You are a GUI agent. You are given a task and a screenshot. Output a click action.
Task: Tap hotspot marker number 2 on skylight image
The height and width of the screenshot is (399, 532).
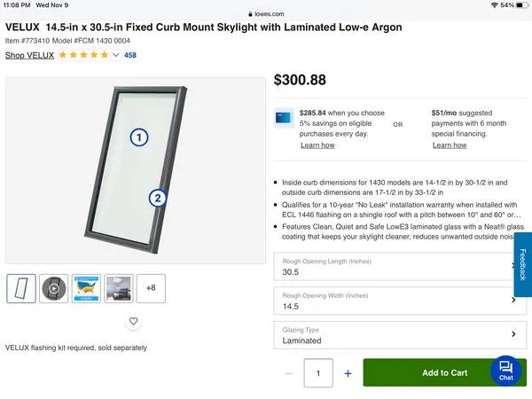coord(157,198)
